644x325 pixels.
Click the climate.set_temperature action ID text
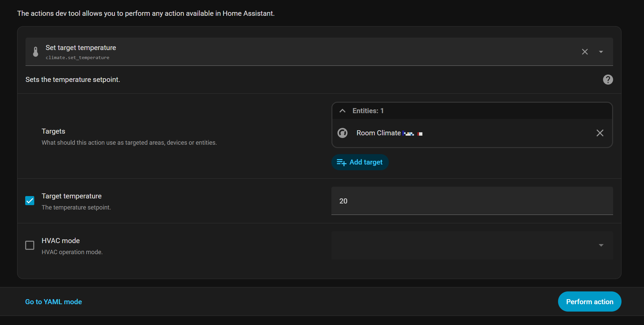point(78,58)
